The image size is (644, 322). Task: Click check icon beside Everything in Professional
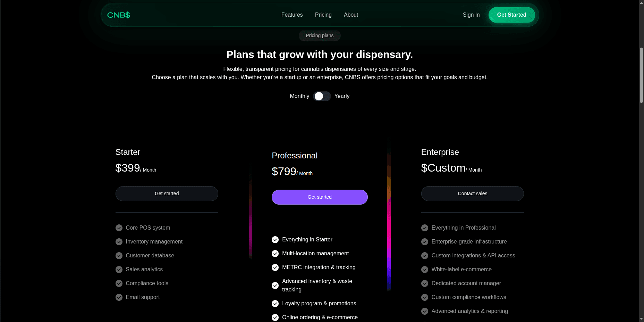coord(425,228)
